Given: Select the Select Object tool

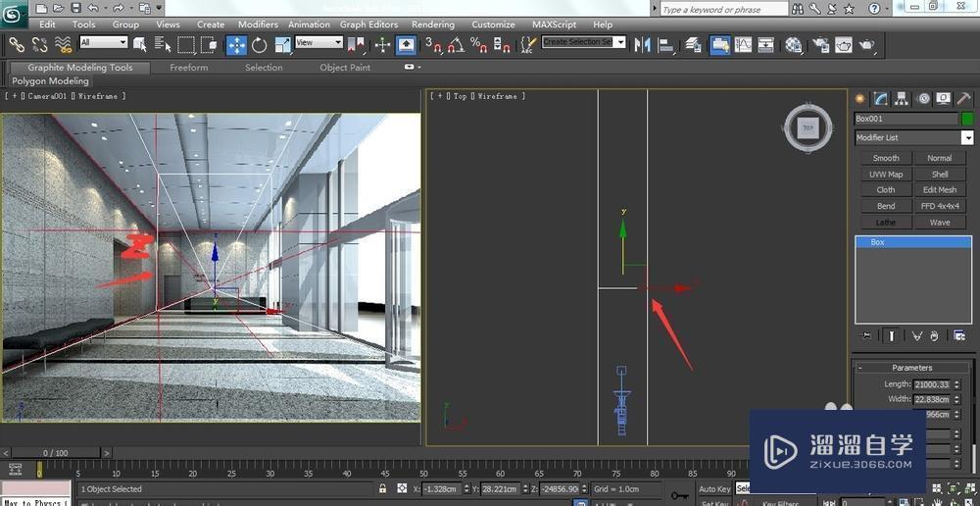Looking at the screenshot, I should coord(140,44).
